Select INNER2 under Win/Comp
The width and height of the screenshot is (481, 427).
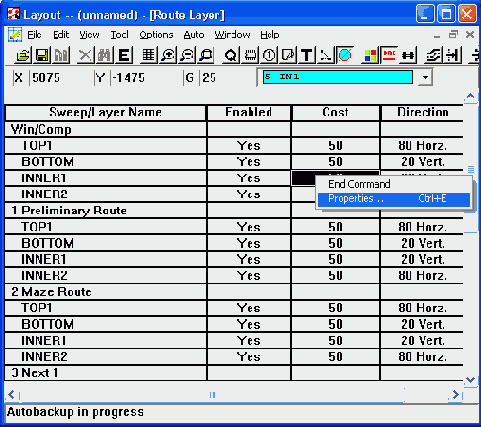(105, 194)
